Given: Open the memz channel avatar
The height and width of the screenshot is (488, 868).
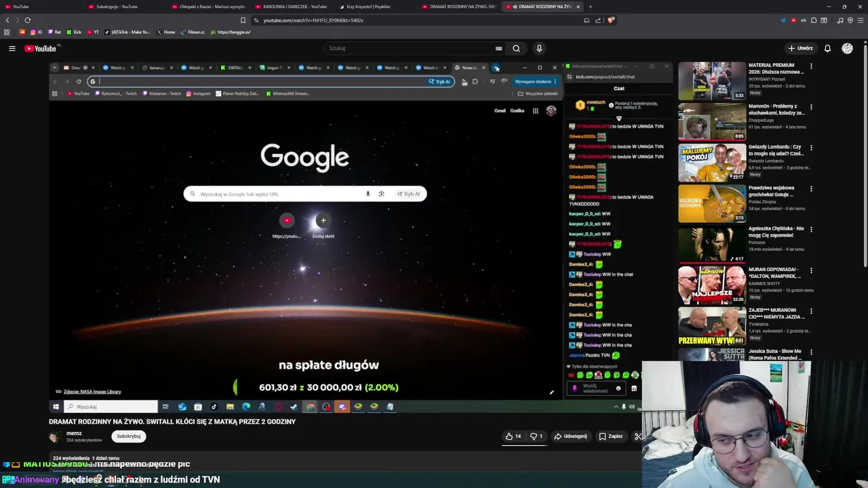Looking at the screenshot, I should (x=54, y=436).
